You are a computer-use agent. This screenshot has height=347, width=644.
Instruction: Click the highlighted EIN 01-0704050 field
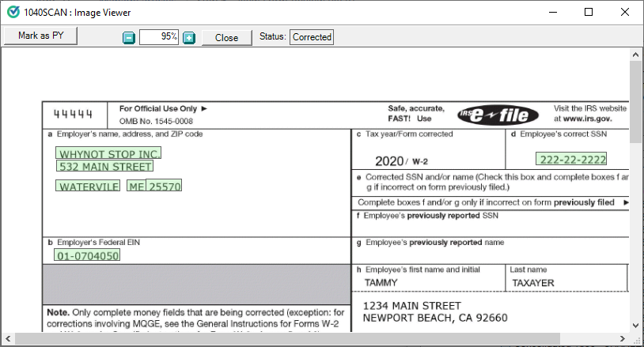[87, 255]
